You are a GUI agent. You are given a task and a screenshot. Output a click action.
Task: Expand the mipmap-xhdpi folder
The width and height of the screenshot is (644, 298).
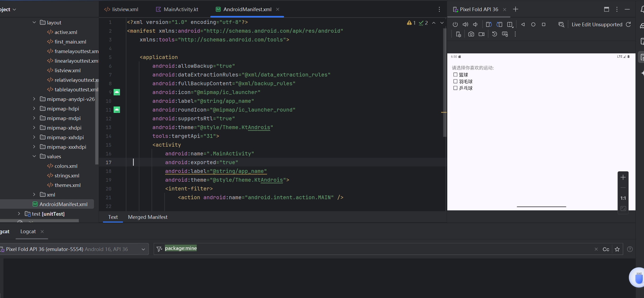[34, 128]
